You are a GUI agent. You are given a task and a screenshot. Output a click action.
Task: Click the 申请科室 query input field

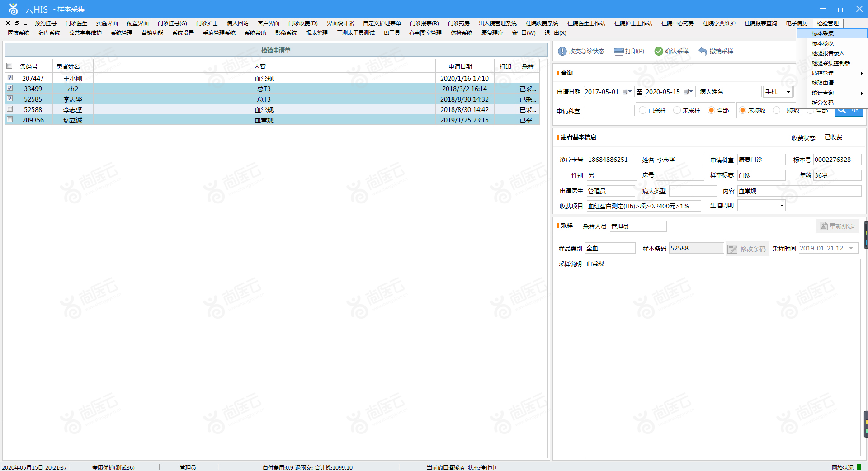[x=609, y=111]
